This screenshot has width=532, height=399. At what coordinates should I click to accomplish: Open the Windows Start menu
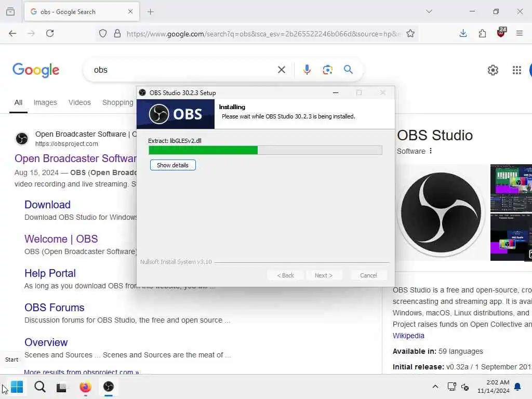click(17, 387)
